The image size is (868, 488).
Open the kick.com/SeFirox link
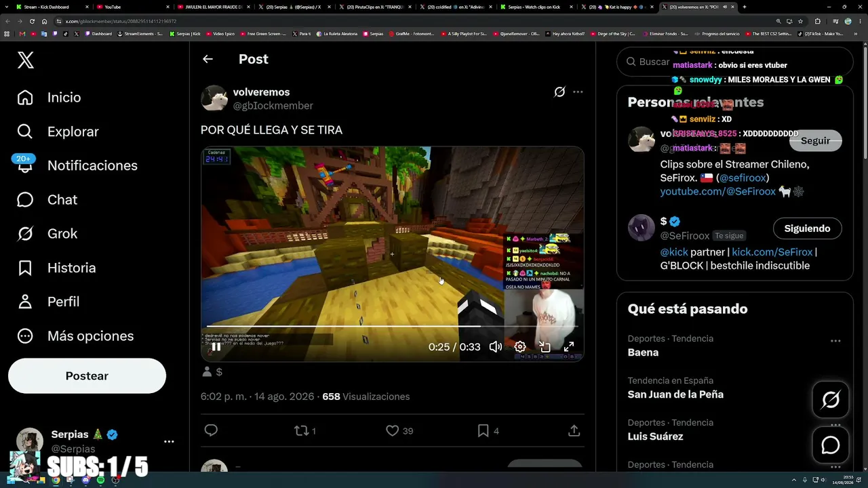pos(772,252)
